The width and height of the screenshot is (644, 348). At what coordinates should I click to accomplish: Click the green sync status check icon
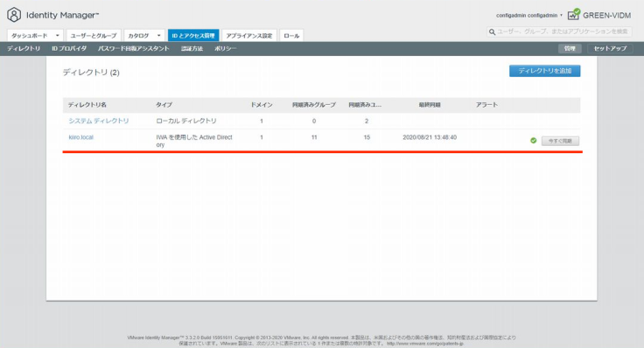click(x=533, y=141)
